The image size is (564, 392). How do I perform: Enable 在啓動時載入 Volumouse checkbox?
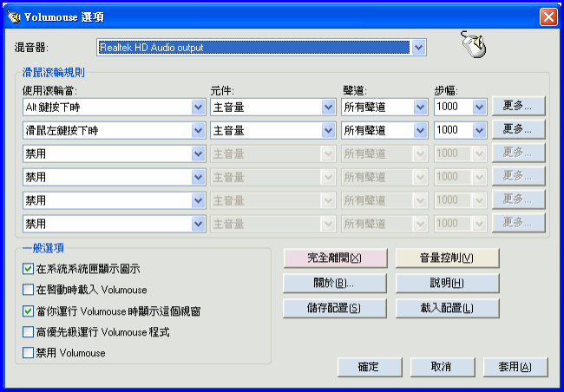tap(29, 290)
